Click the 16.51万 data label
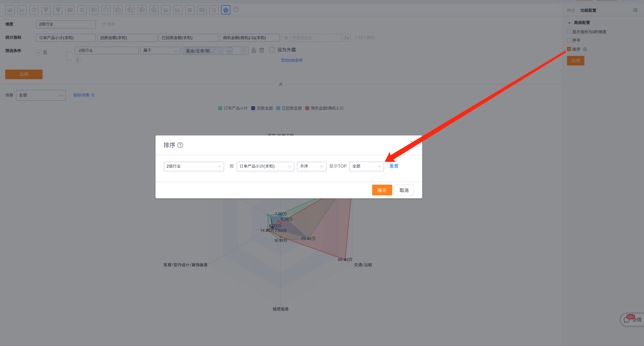 point(281,241)
